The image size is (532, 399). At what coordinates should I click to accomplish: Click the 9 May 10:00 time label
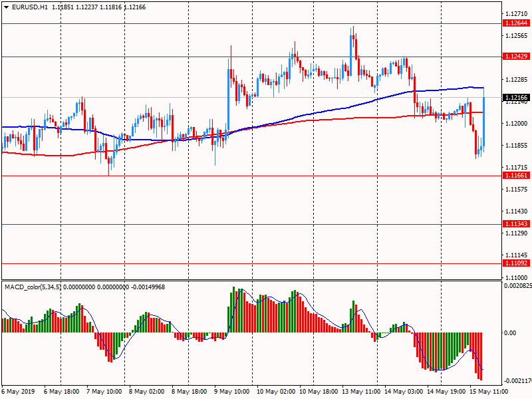[232, 392]
